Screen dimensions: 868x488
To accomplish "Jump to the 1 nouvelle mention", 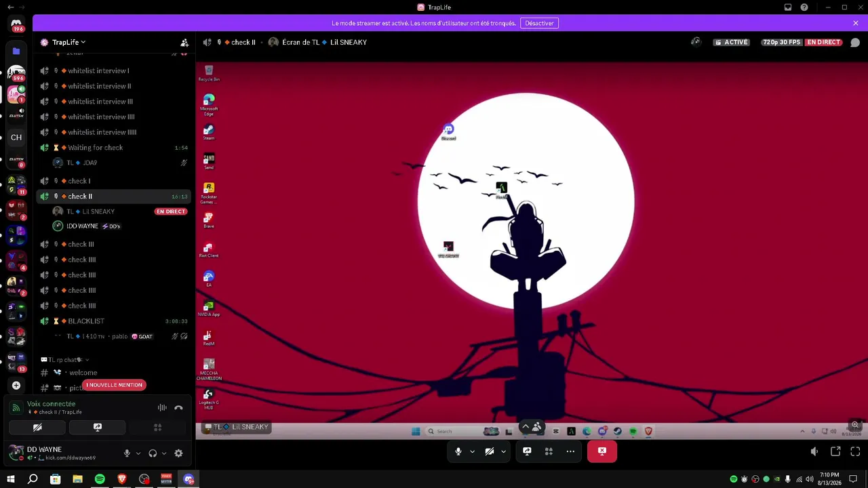I will tap(114, 385).
